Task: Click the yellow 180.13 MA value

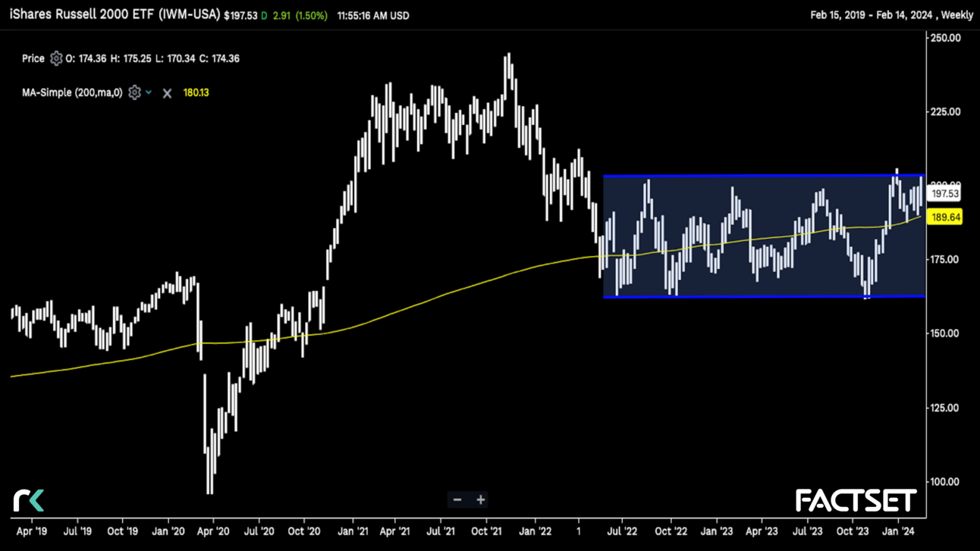Action: (196, 92)
